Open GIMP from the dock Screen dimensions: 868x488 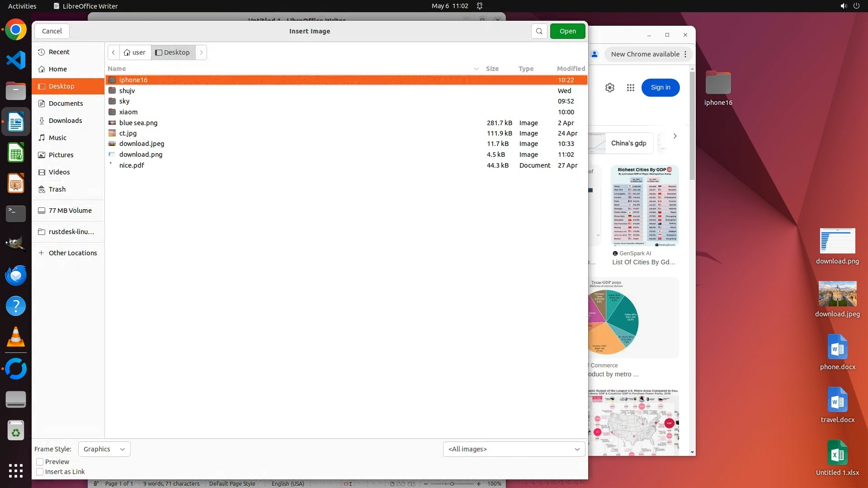16,244
